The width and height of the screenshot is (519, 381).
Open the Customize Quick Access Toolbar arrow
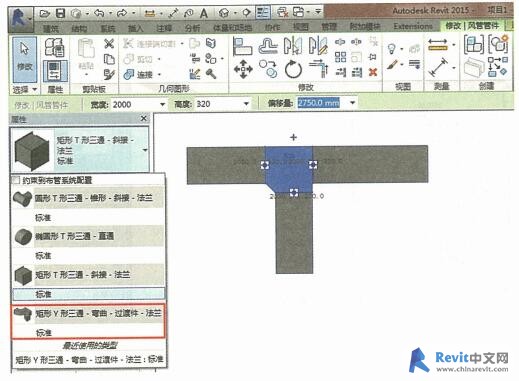tap(319, 13)
